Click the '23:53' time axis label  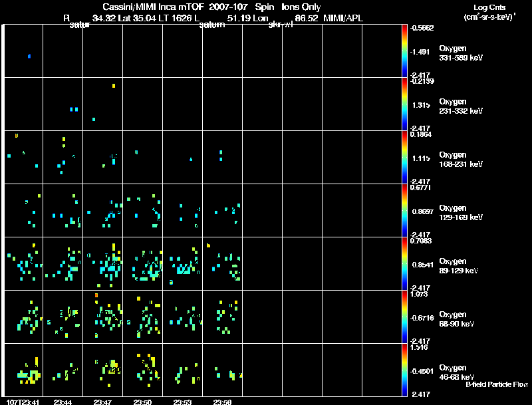(182, 402)
